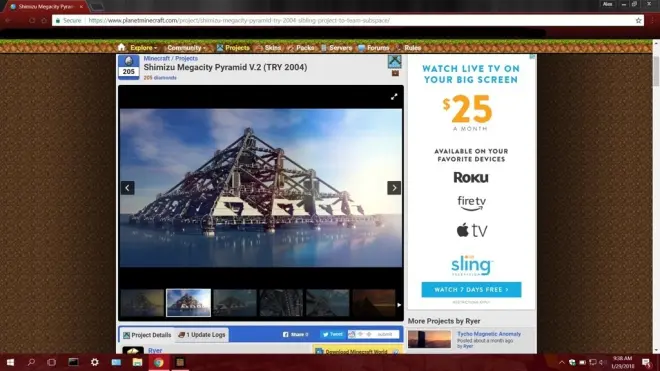Viewport: 660px width, 371px height.
Task: Open Minecraft icon on taskbar
Action: pos(180,362)
